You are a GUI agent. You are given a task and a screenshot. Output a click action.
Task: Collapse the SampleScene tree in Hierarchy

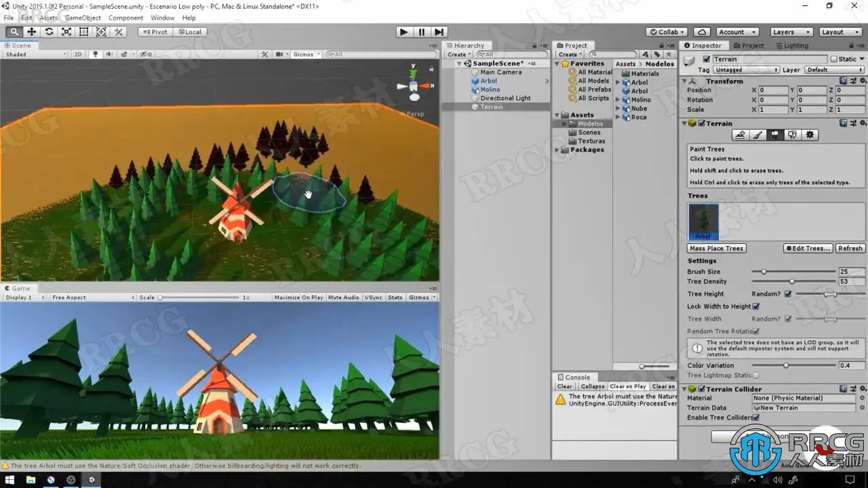(459, 64)
